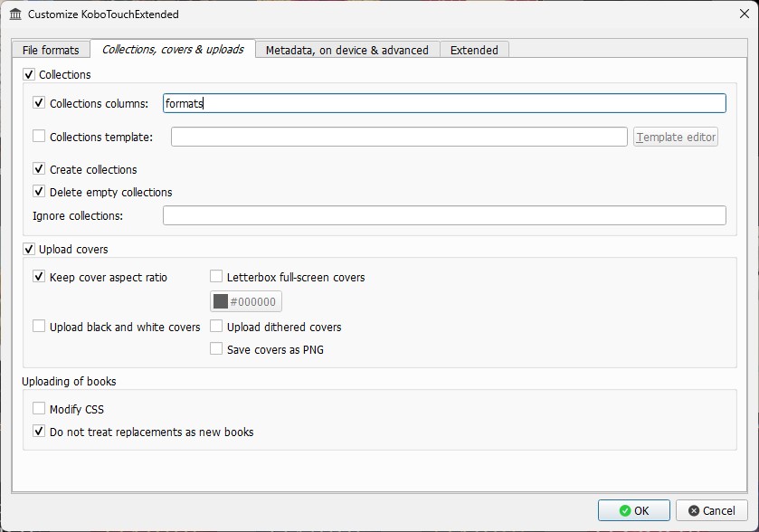Pick the #000000 letterbox color swatch

246,301
